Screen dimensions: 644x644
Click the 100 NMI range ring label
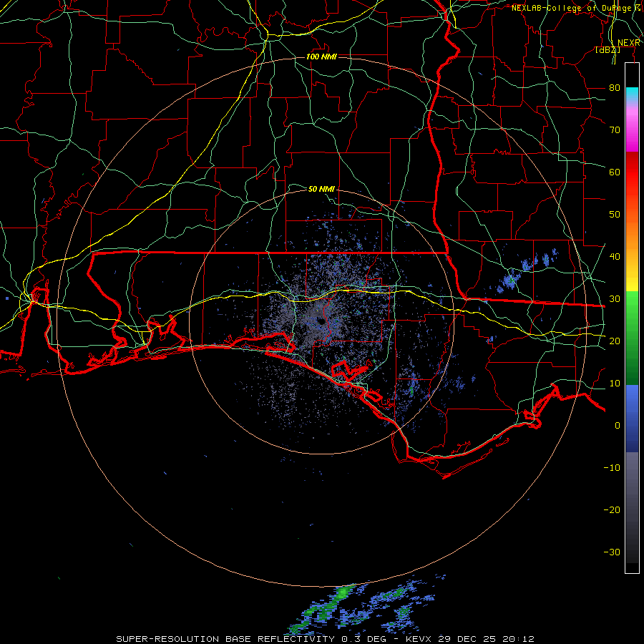321,57
